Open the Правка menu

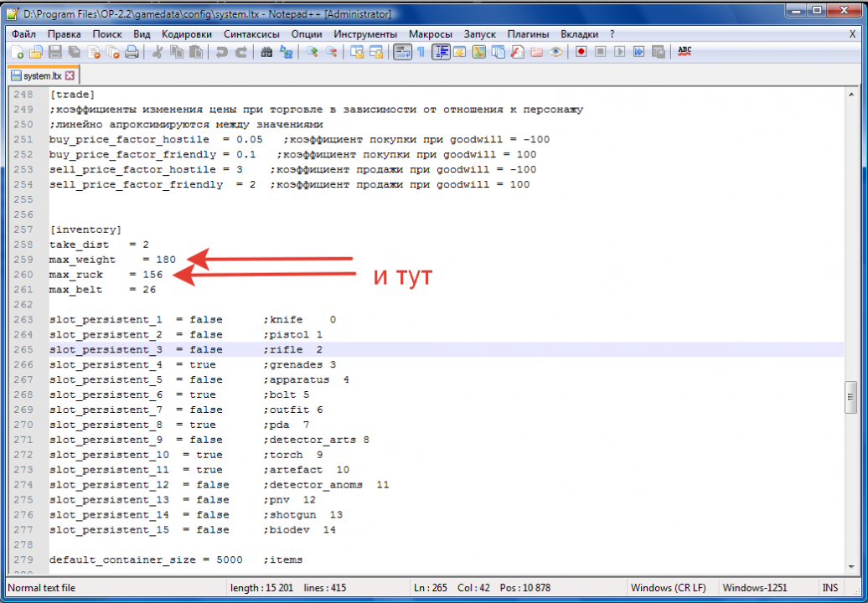tap(64, 34)
